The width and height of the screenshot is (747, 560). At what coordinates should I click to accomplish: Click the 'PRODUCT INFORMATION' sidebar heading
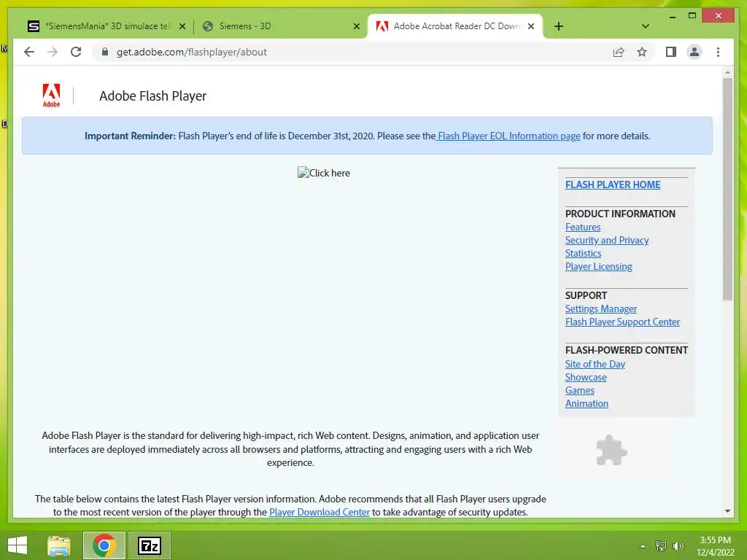[620, 214]
